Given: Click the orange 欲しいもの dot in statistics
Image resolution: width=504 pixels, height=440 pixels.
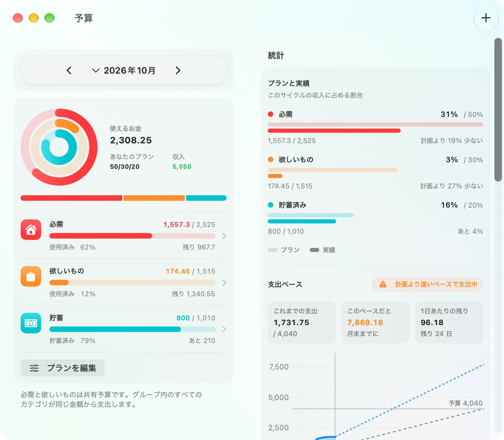Looking at the screenshot, I should (x=271, y=160).
